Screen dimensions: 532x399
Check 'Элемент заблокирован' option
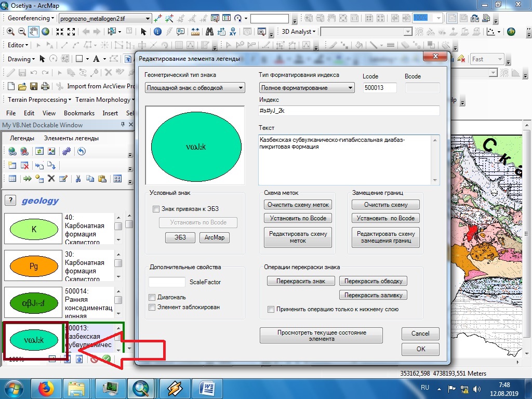point(152,307)
